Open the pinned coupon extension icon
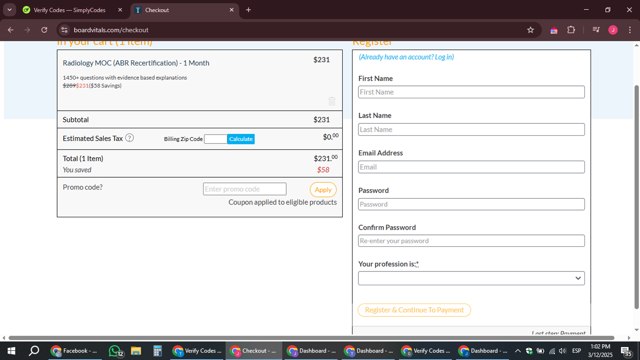The height and width of the screenshot is (360, 640). [553, 30]
